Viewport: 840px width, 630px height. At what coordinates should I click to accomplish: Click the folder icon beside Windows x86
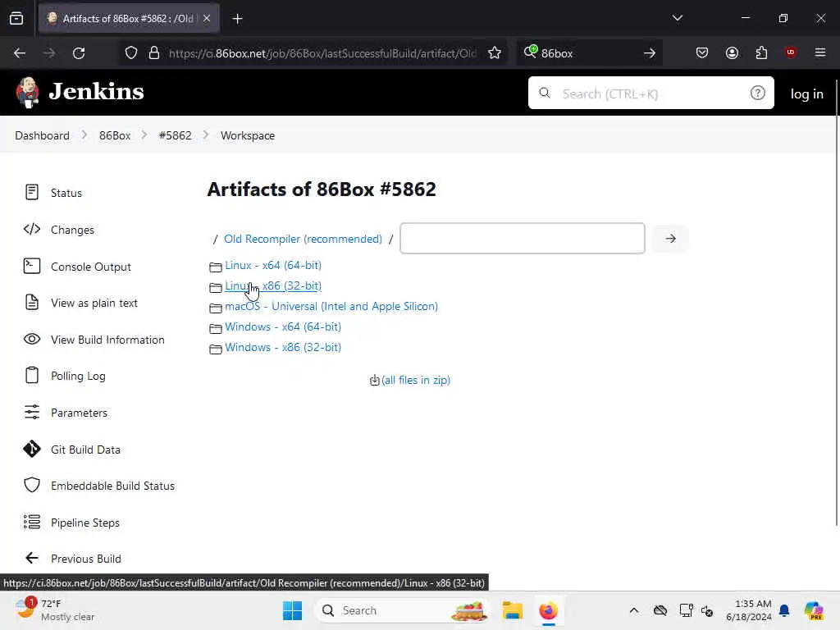(216, 349)
